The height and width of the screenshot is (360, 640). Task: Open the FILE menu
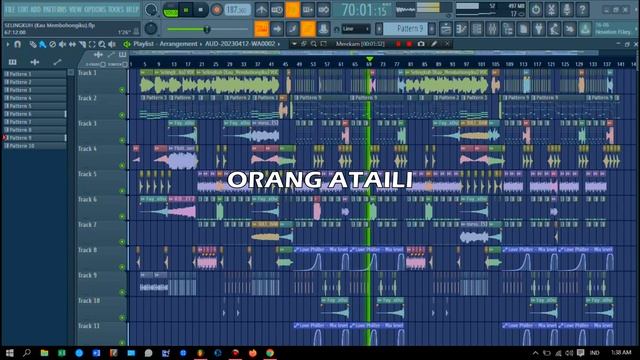tap(10, 9)
